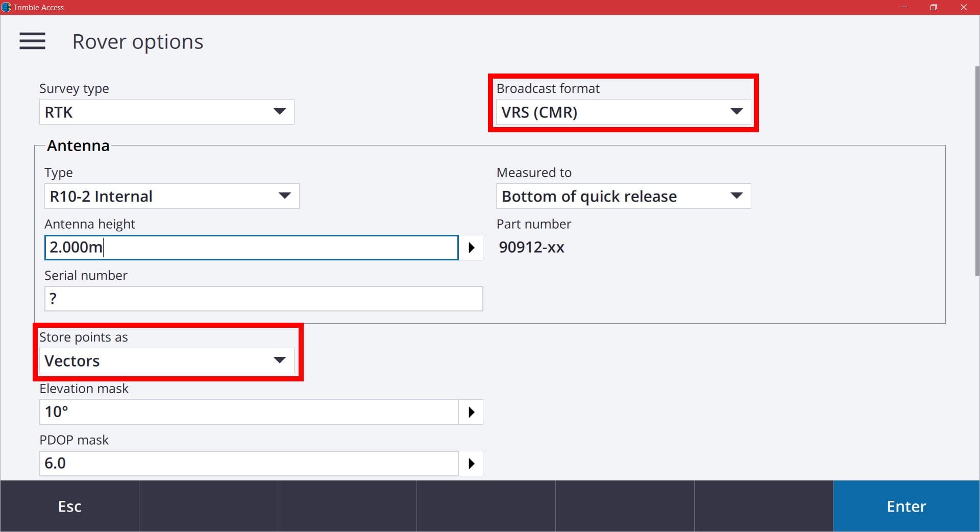Click the Trimble Access globe icon

(6, 7)
